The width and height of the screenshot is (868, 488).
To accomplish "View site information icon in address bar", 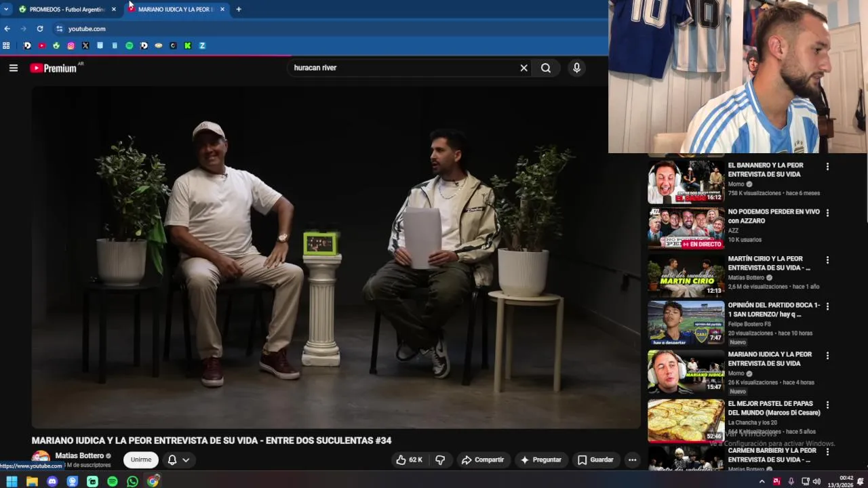I will coord(59,28).
